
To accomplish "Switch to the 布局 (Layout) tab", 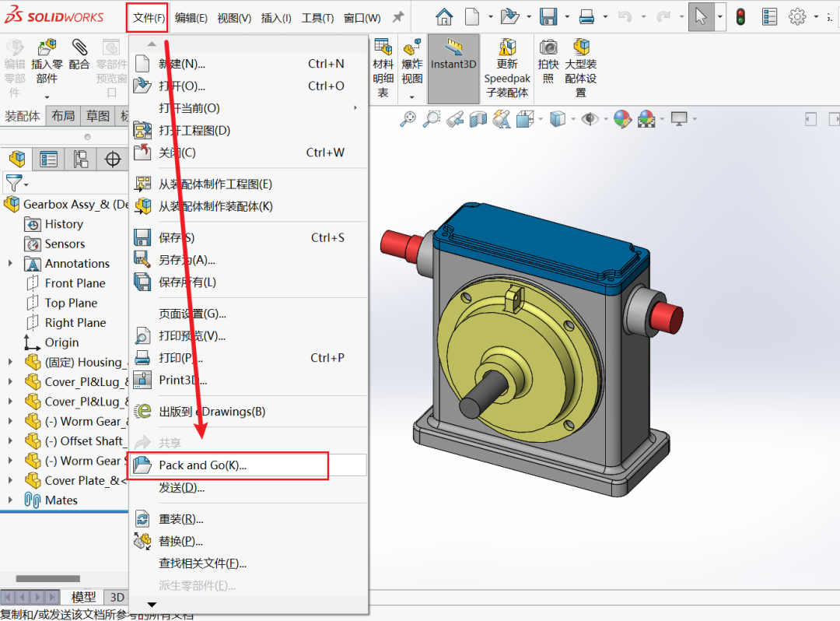I will click(x=63, y=116).
